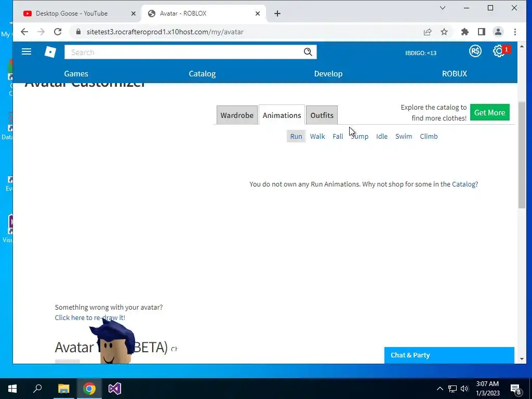Click the browser address bar URL
532x399 pixels.
165,32
